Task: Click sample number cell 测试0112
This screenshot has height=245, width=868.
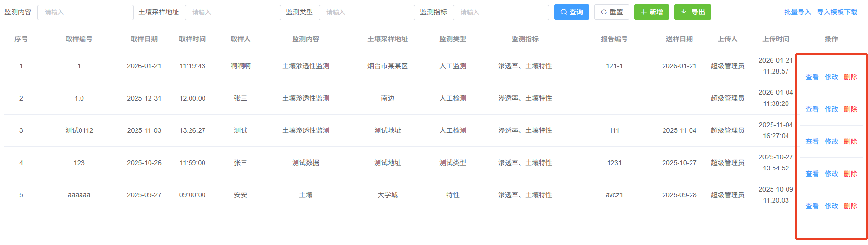Action: pos(79,130)
